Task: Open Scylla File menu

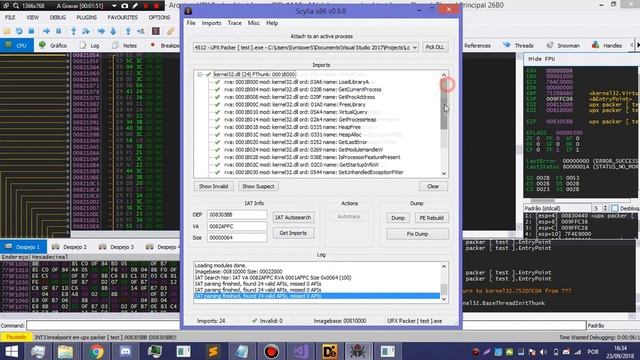Action: [x=191, y=23]
